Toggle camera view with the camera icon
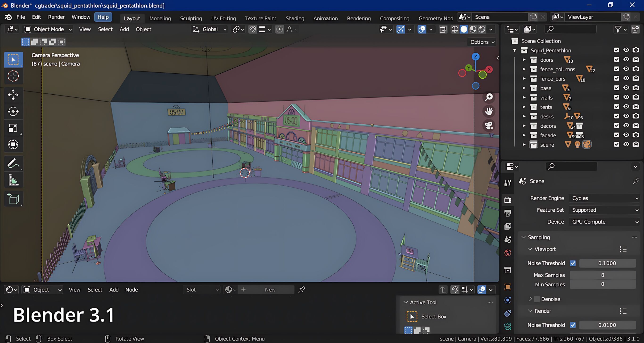644x343 pixels. coord(488,125)
